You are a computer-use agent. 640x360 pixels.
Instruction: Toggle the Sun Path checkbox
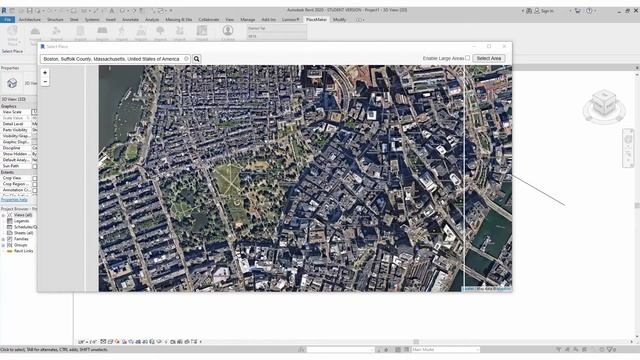(35, 166)
